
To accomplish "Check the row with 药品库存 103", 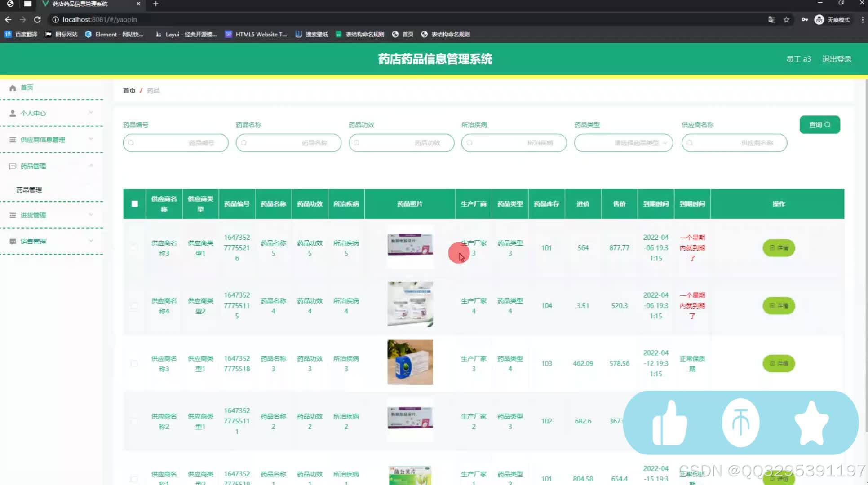I will point(134,363).
